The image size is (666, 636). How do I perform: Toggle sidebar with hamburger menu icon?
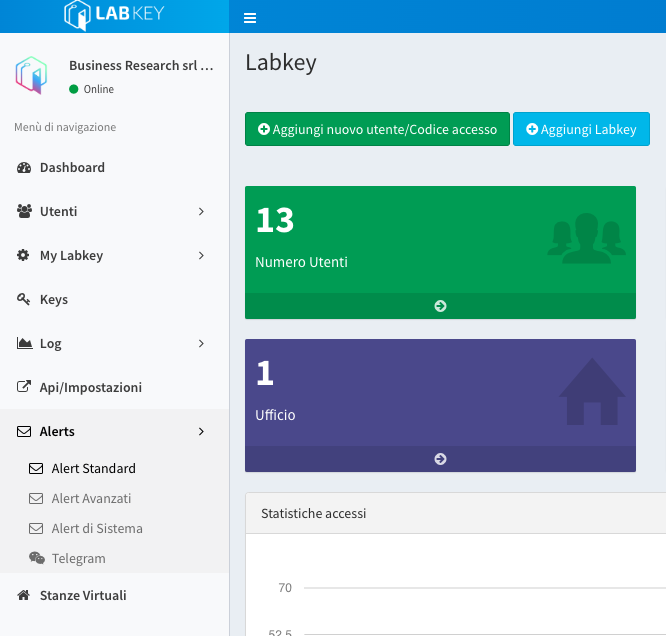click(x=250, y=18)
